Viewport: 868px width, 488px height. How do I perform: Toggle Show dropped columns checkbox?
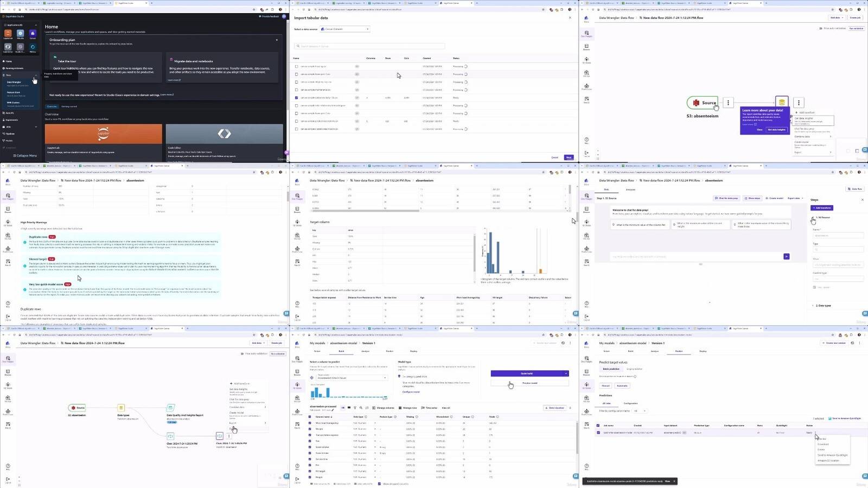click(379, 484)
